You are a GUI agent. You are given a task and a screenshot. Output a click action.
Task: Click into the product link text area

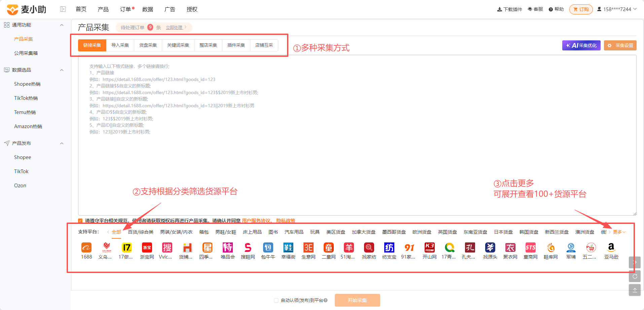point(357,135)
